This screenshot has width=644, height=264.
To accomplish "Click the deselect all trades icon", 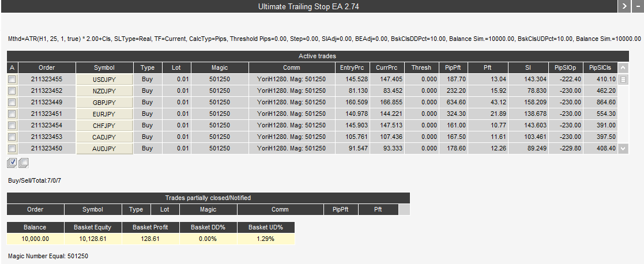I will [x=23, y=162].
